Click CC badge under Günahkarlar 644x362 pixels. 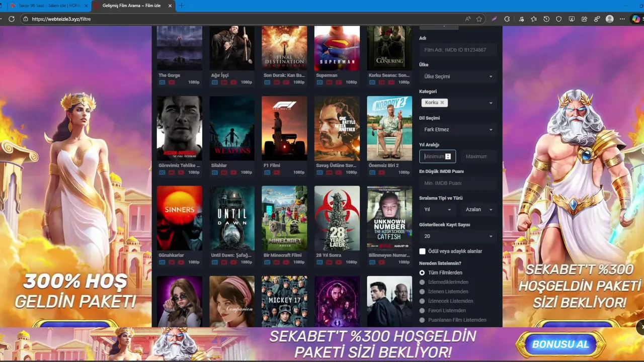pyautogui.click(x=162, y=262)
